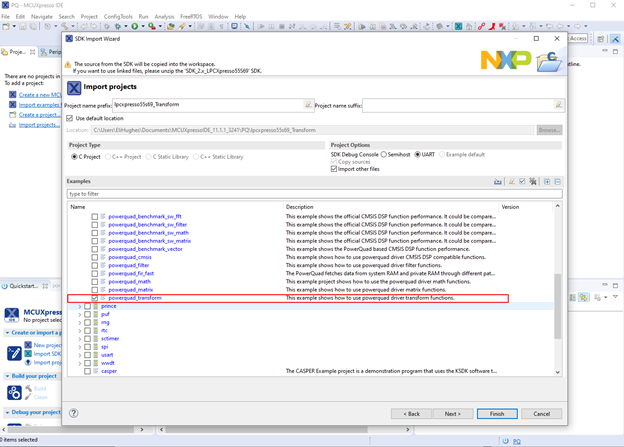This screenshot has height=447, width=624.
Task: Uncheck the powerquad_transform example checkbox
Action: point(94,298)
